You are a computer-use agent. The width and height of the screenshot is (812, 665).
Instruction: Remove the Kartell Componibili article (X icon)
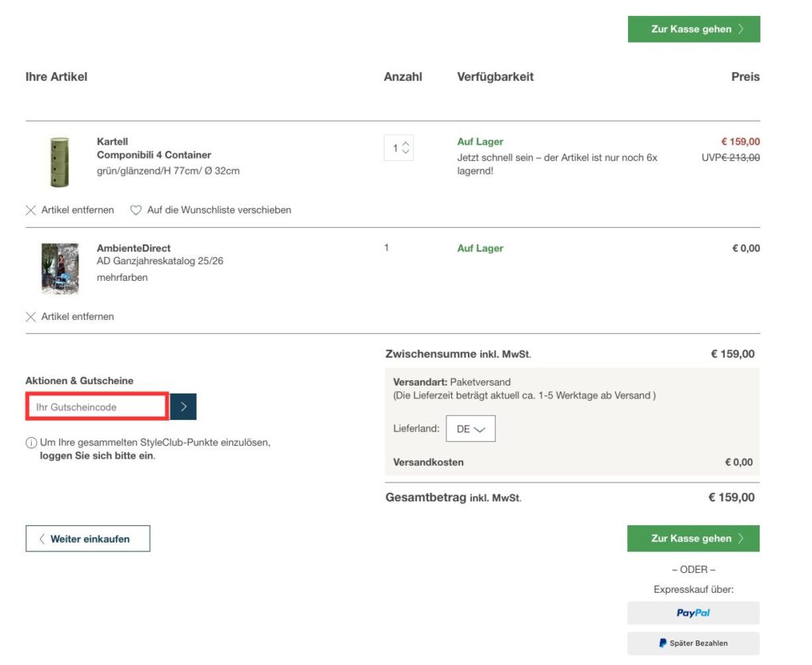(x=31, y=210)
